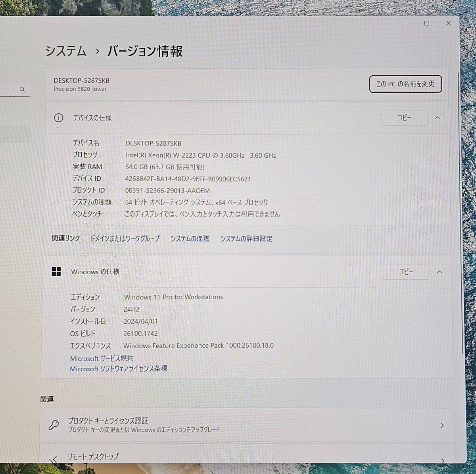Click the 関連 section heading

pos(47,399)
